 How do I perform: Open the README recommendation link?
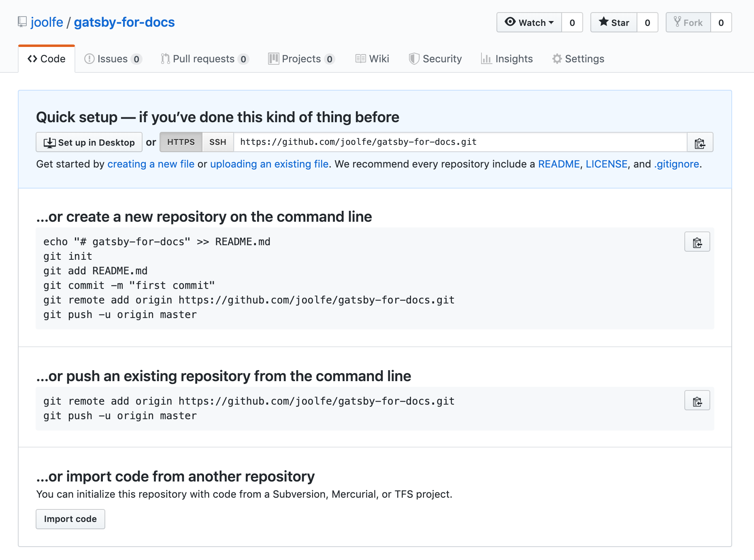coord(559,164)
